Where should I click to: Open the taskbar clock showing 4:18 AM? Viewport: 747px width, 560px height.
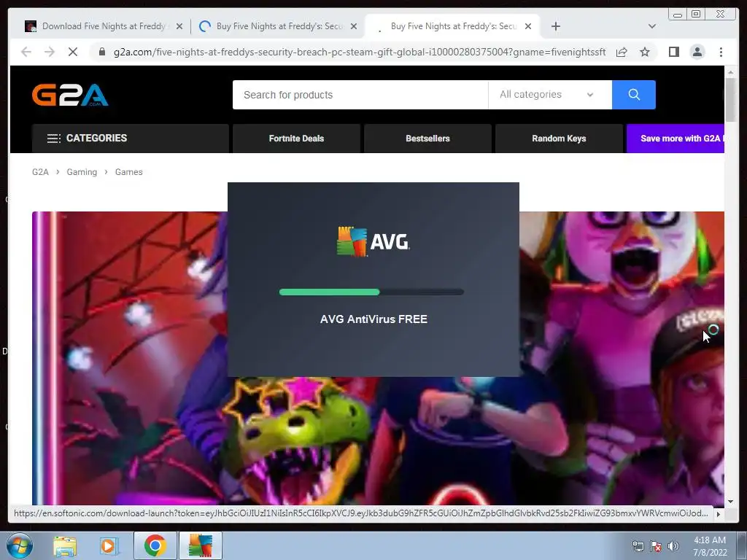pos(709,546)
